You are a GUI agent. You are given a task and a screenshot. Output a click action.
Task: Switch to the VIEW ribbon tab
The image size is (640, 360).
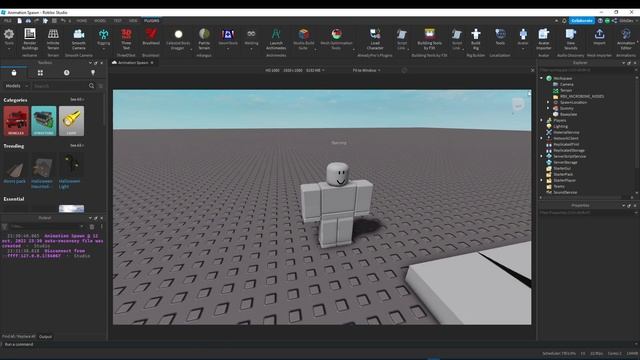(133, 20)
